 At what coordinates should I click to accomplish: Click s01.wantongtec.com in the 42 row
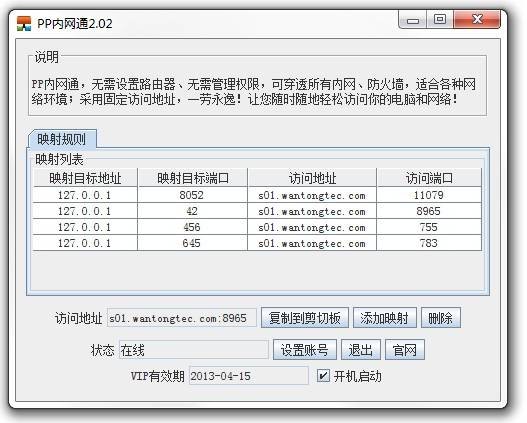pyautogui.click(x=312, y=211)
